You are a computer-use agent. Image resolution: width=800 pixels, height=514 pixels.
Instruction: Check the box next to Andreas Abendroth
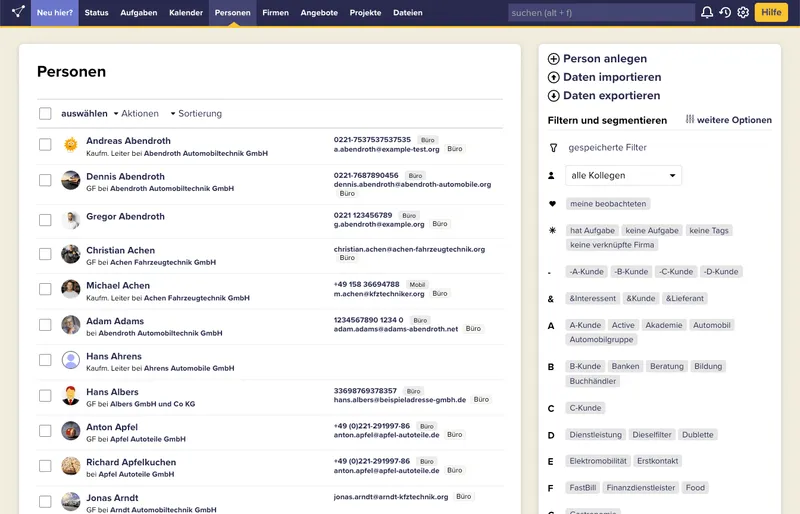(x=45, y=144)
